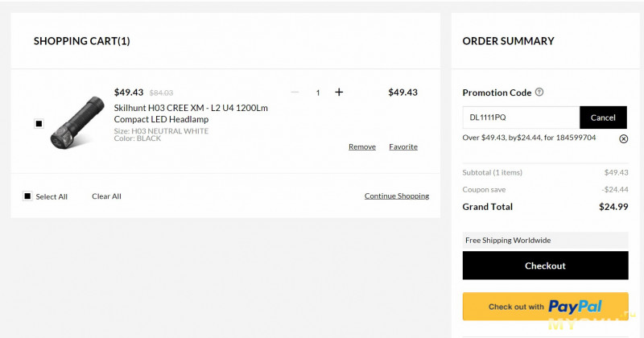Click the Cancel promotion code button
This screenshot has height=338, width=644.
point(603,117)
